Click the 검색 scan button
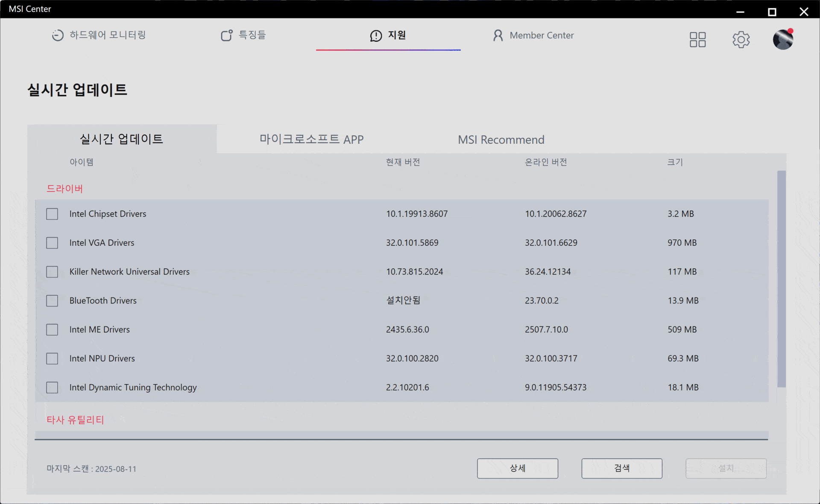Image resolution: width=820 pixels, height=504 pixels. point(622,468)
